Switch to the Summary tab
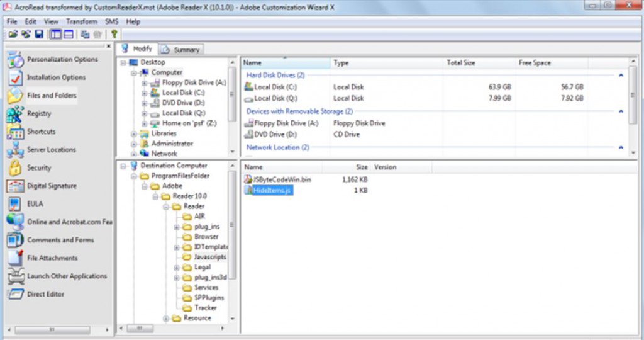The width and height of the screenshot is (644, 340). click(x=181, y=50)
